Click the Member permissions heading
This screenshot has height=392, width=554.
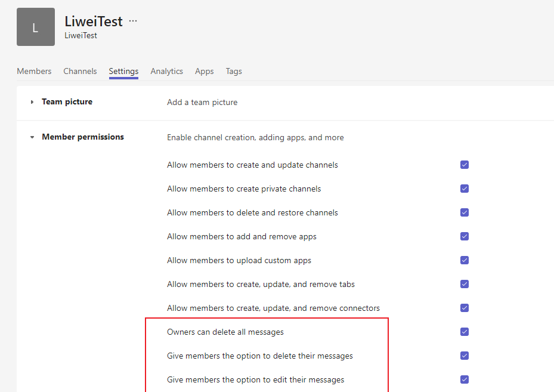click(x=83, y=137)
